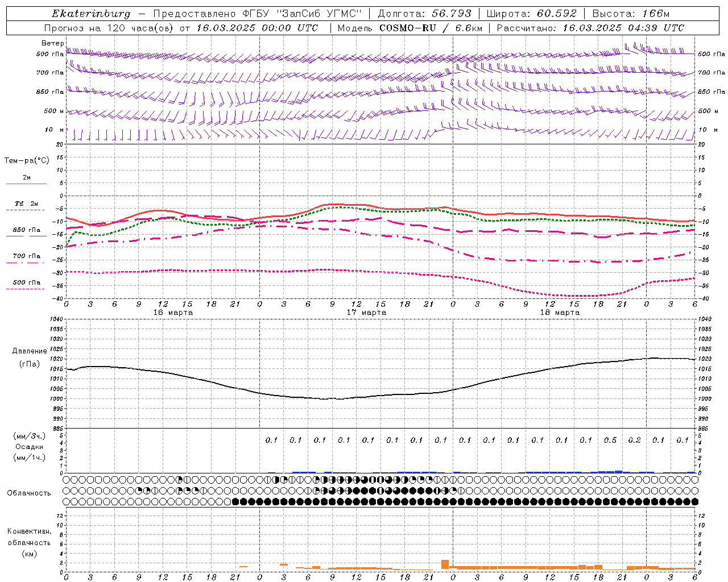
Task: Click the 0.5 precipitation amount value
Action: (610, 440)
